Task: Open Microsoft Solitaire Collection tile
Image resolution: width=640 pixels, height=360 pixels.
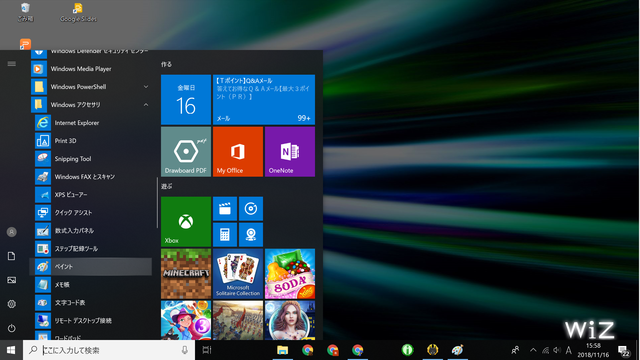Action: coord(238,273)
